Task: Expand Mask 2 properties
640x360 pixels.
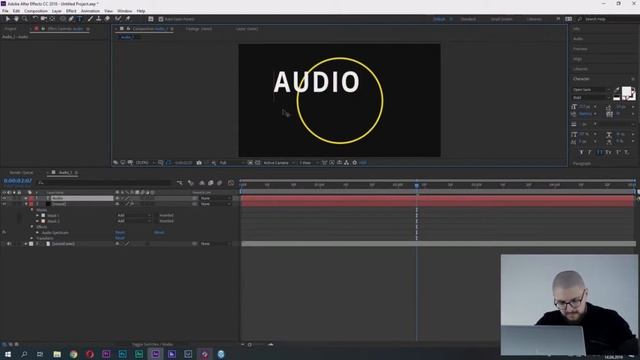Action: 38,221
